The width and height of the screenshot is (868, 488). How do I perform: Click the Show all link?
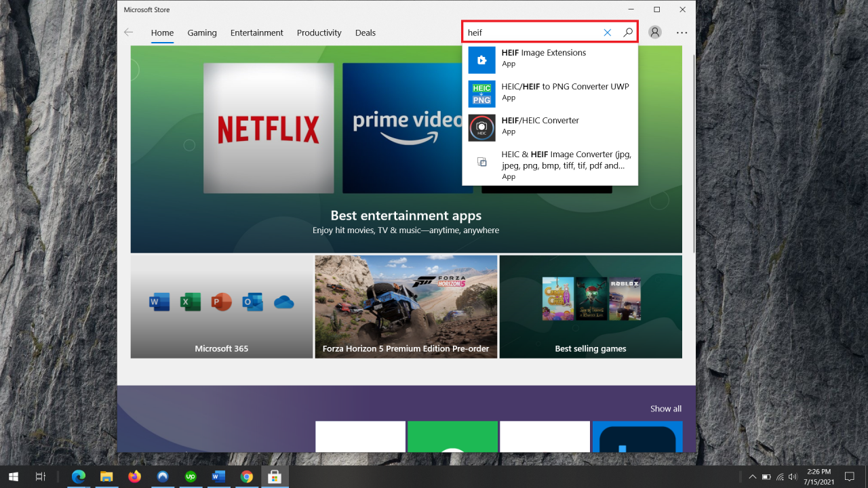tap(665, 408)
